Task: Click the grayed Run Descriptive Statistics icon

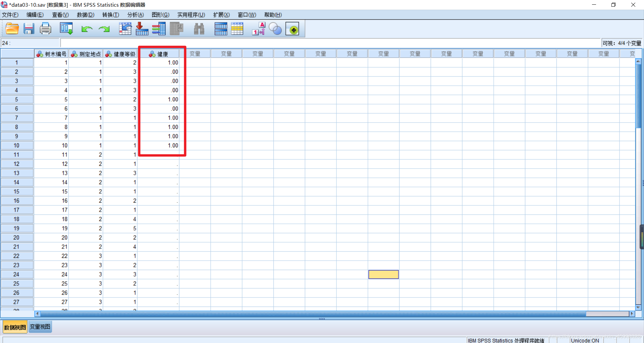Action: 176,29
